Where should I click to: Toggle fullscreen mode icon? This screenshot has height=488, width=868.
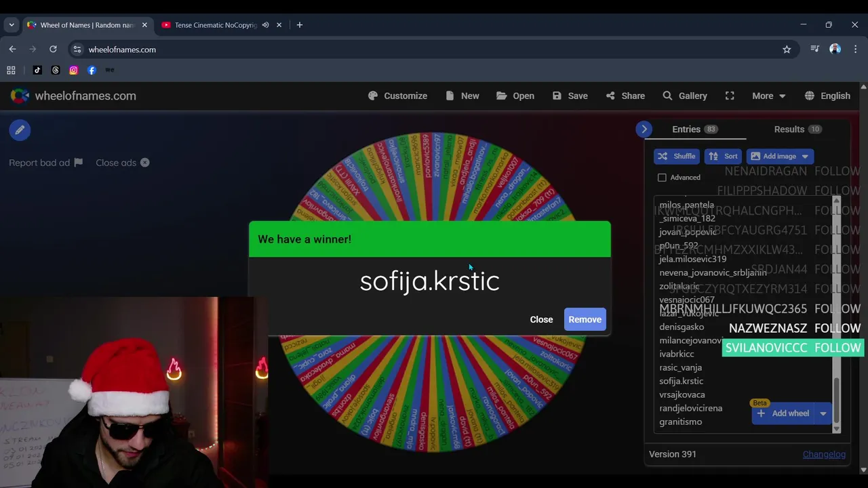(x=730, y=96)
